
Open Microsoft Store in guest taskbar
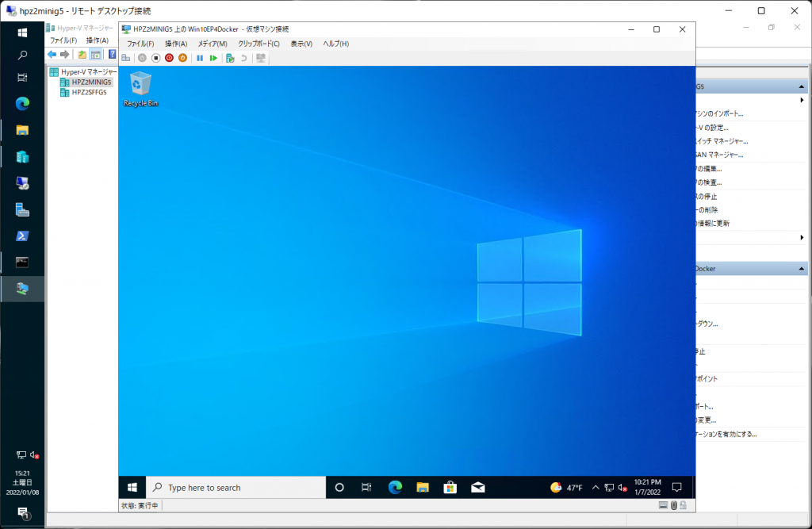click(450, 488)
